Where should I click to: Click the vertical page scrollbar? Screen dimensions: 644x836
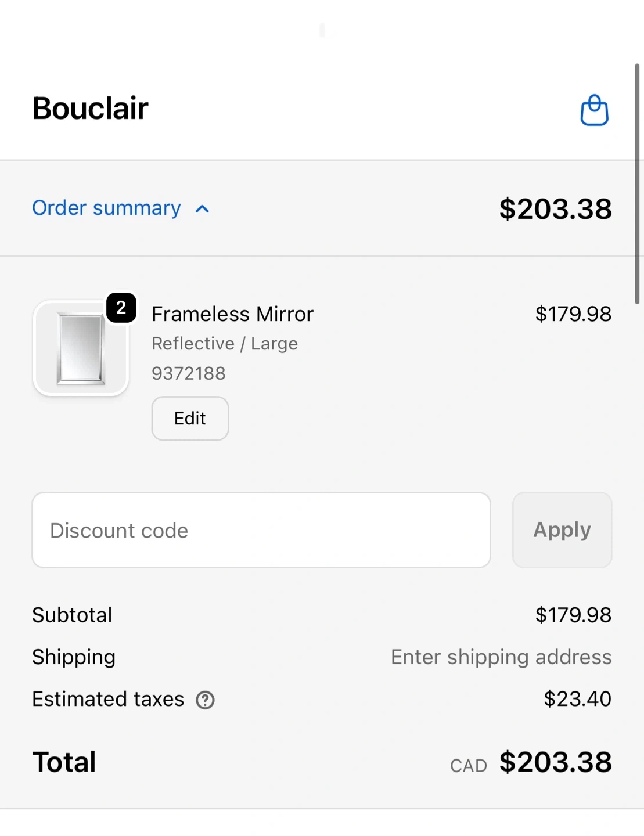637,183
